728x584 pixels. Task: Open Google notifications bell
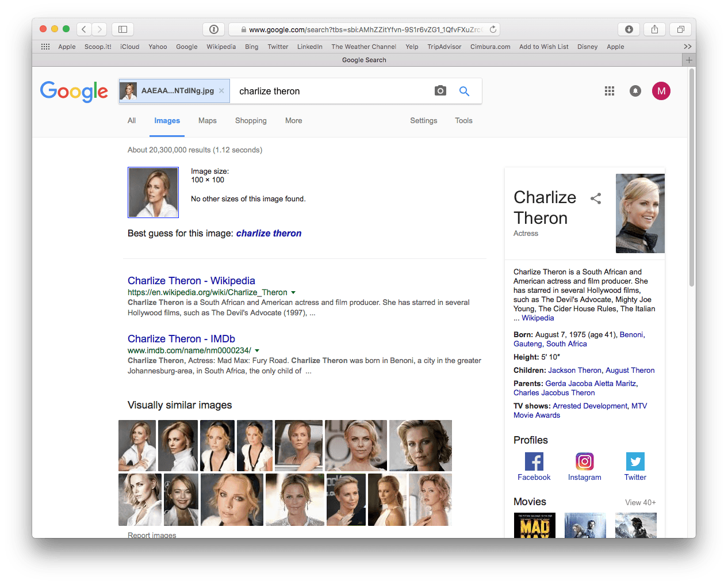pos(635,91)
